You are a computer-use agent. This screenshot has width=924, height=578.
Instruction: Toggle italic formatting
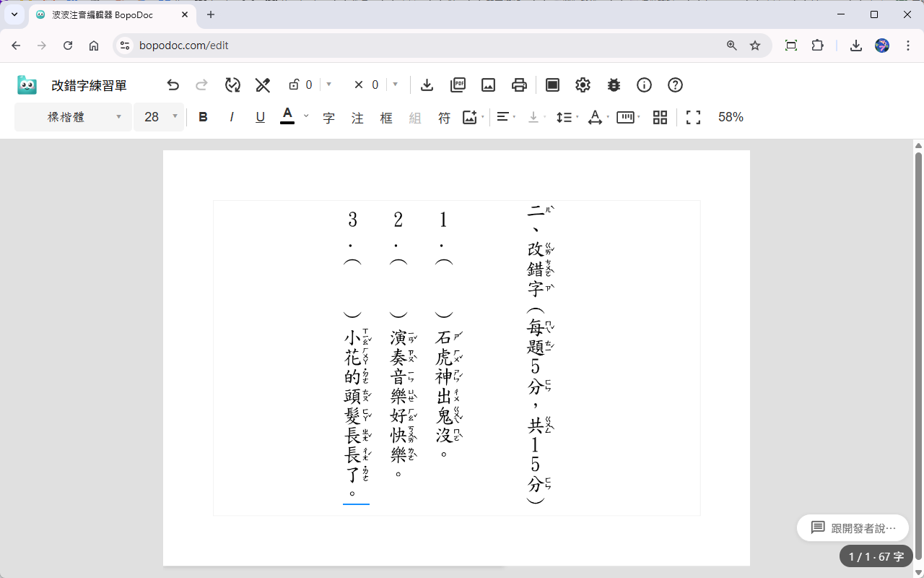tap(231, 116)
